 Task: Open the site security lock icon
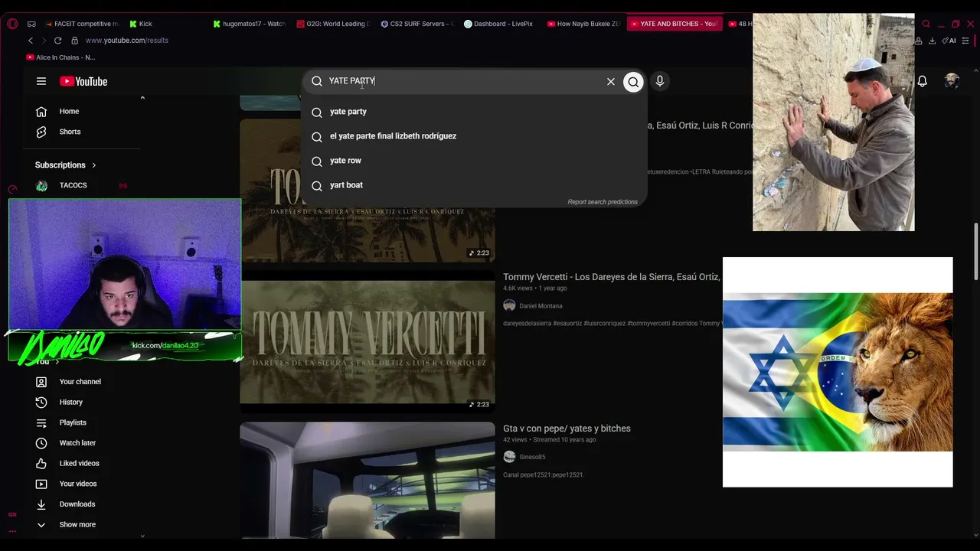click(x=74, y=41)
